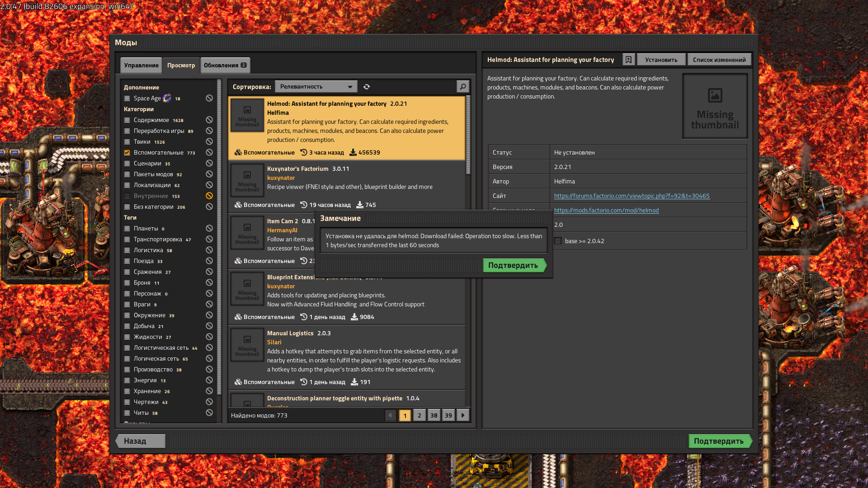Check the Производство tag checkbox

(x=127, y=370)
